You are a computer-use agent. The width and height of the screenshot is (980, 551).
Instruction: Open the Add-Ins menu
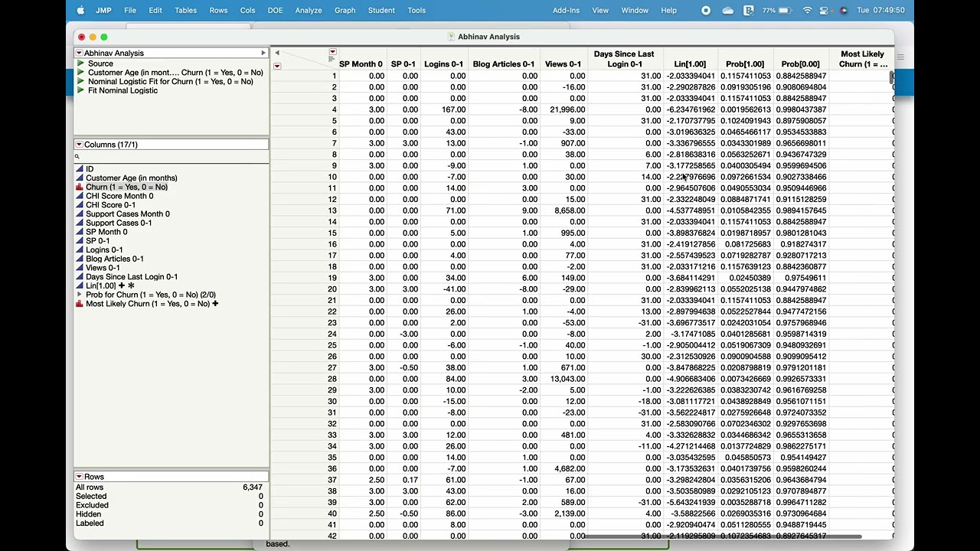pyautogui.click(x=566, y=10)
